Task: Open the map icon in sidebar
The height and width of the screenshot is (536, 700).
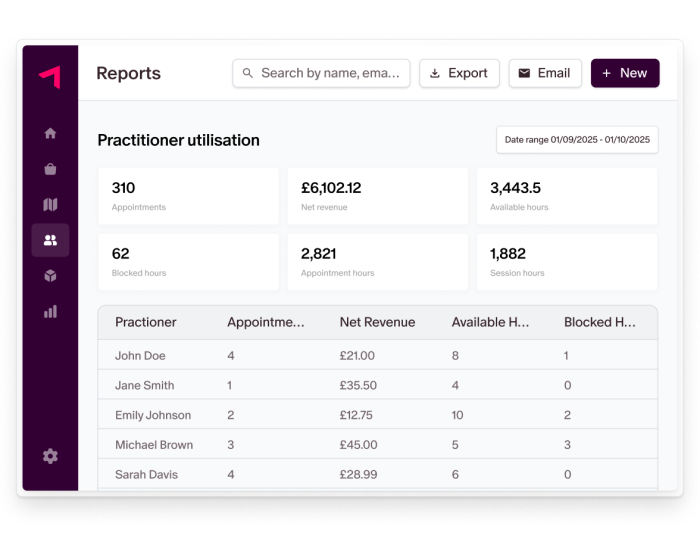Action: pos(50,204)
